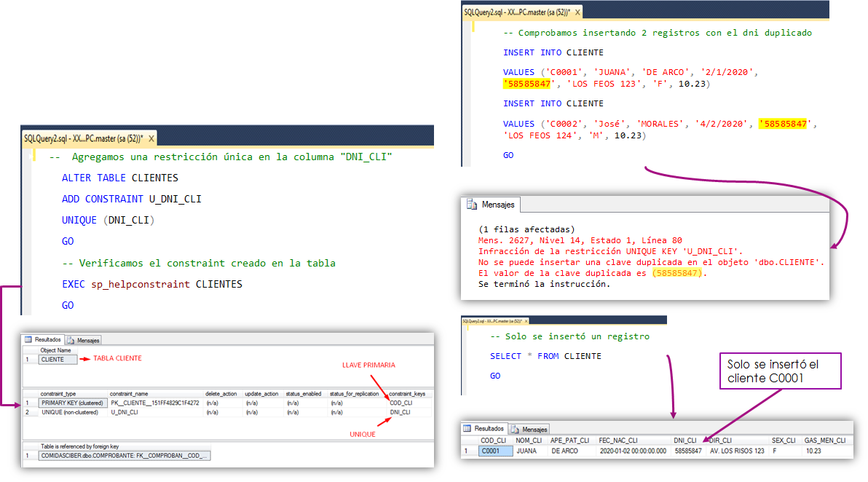Click the highlighted 58585847 value in the query

coord(526,84)
